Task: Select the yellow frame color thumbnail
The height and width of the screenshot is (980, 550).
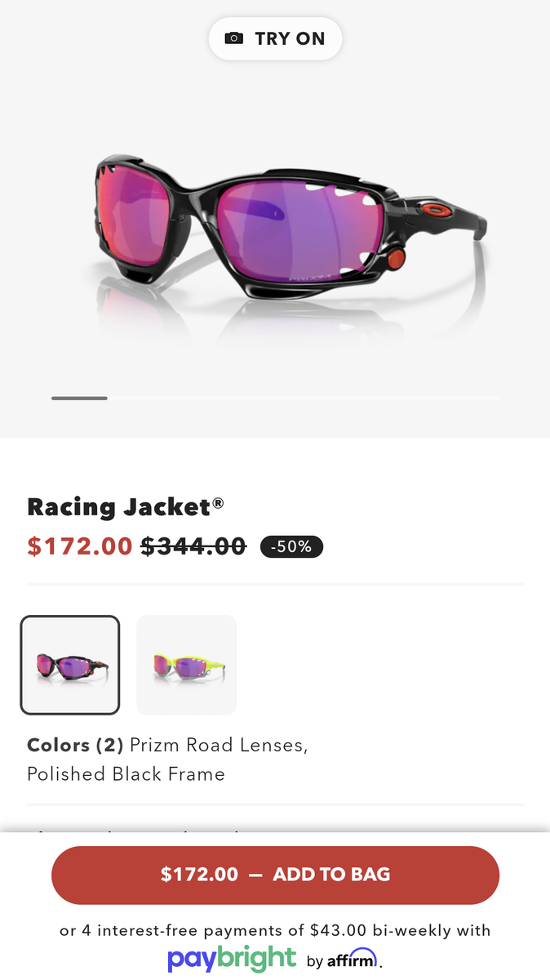Action: (186, 665)
